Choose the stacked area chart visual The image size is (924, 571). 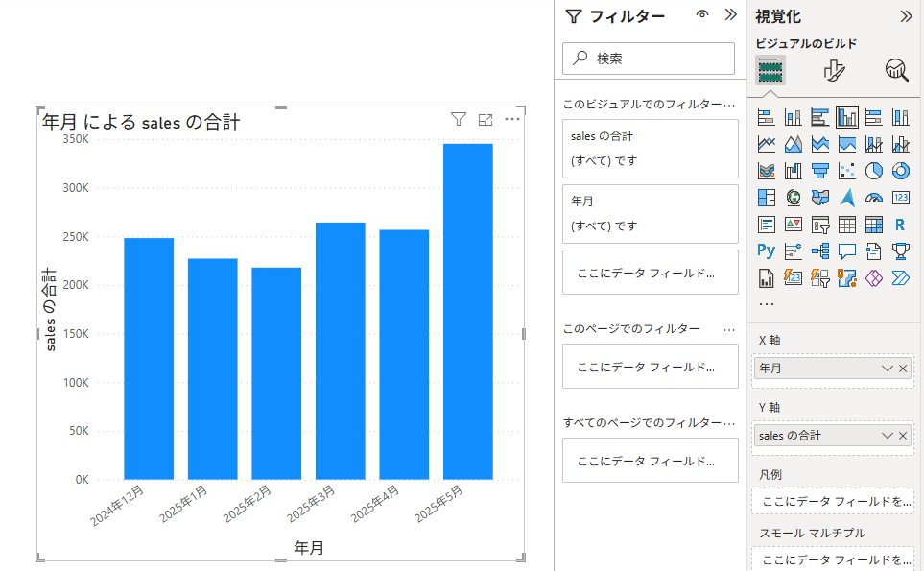[x=819, y=144]
